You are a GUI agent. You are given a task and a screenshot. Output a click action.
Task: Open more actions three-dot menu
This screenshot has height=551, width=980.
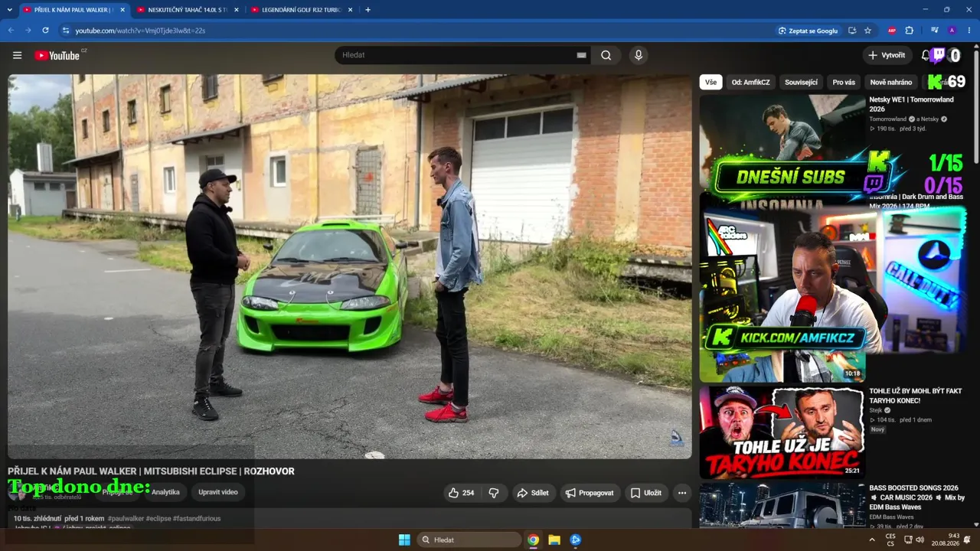click(x=682, y=493)
